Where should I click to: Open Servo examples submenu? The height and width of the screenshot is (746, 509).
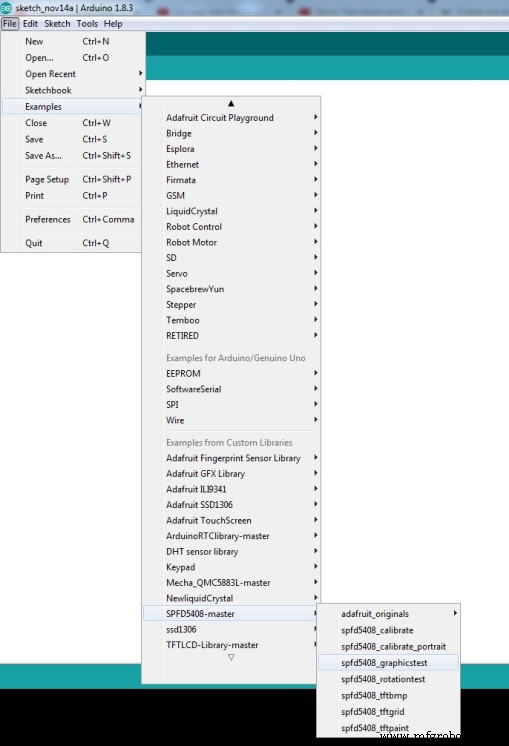click(231, 274)
